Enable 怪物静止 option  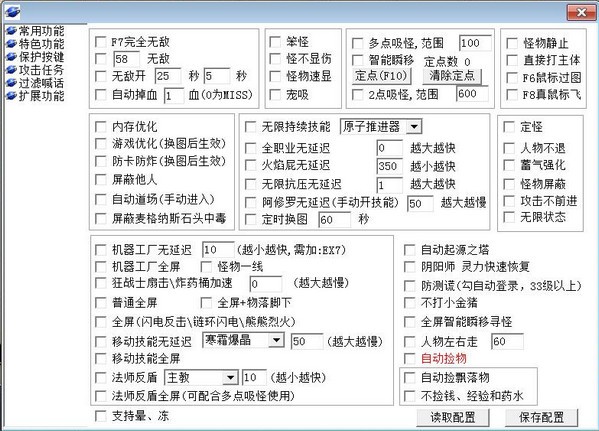[512, 43]
